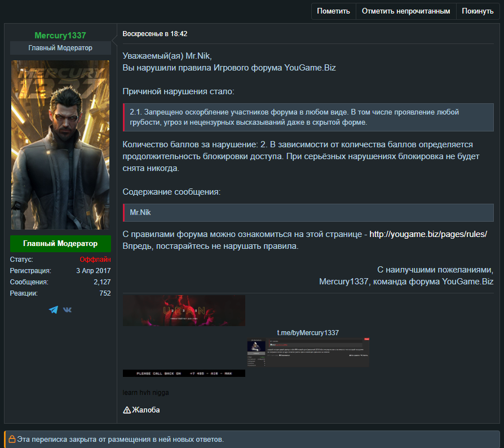Viewport: 504px width, 448px height.
Task: Click the Пометить button
Action: pyautogui.click(x=333, y=11)
